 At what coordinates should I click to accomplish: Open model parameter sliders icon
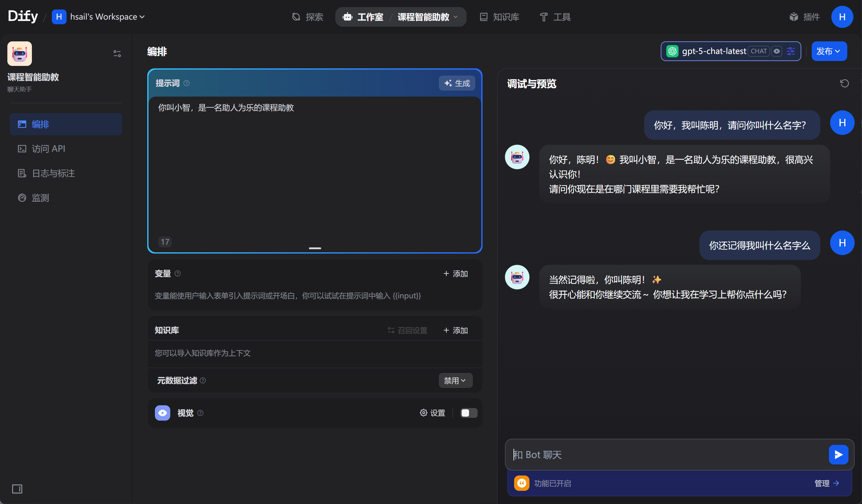[x=791, y=51]
